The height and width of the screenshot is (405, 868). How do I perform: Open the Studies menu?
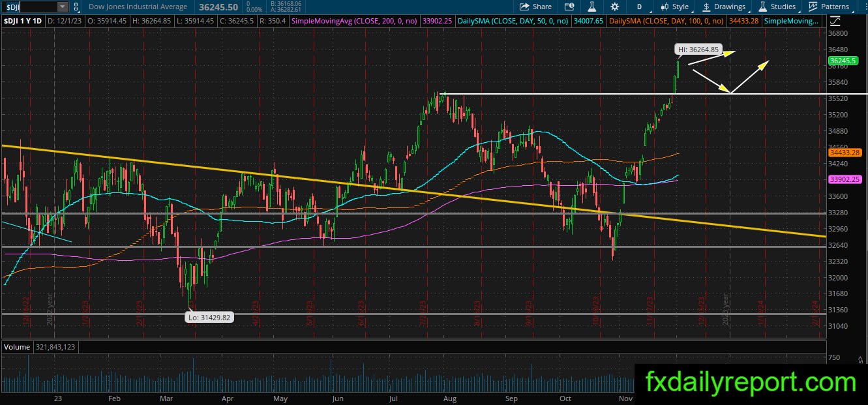click(x=777, y=7)
